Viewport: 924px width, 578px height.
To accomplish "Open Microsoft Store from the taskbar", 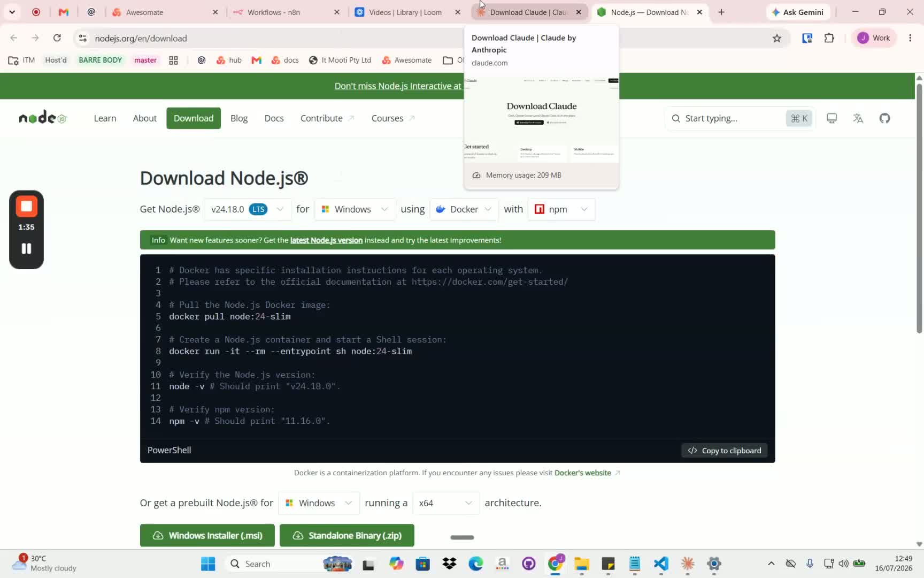I will [422, 564].
